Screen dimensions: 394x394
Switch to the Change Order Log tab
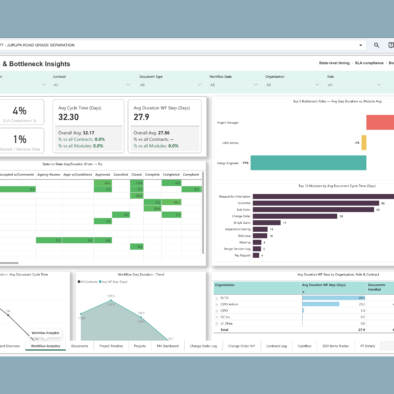click(x=203, y=346)
